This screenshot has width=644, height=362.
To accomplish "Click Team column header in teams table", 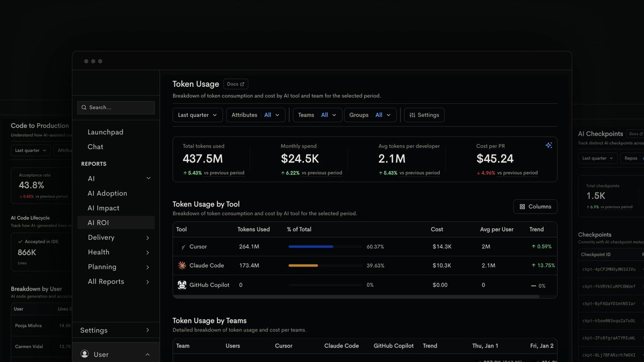I will point(183,346).
